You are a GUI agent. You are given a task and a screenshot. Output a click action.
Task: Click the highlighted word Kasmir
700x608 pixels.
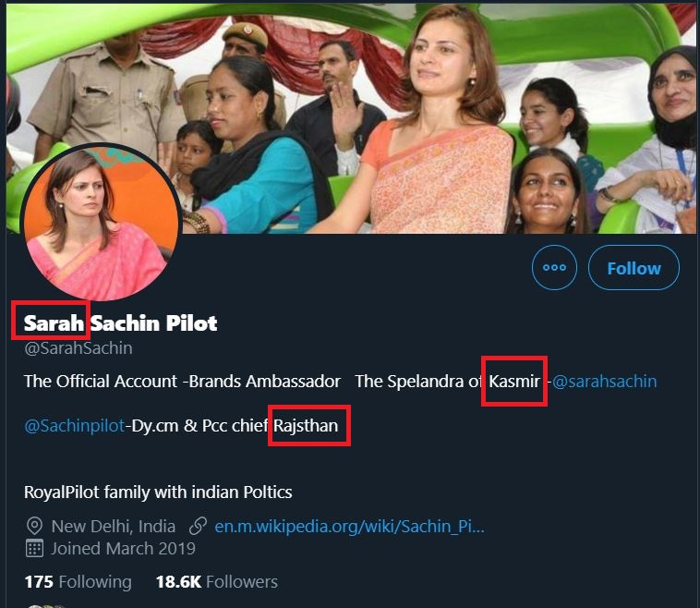[514, 381]
